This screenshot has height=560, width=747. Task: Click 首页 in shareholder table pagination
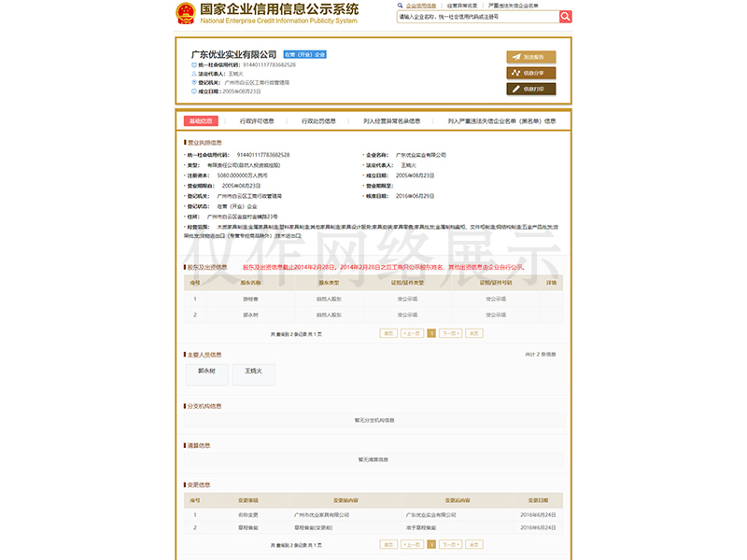tap(388, 333)
